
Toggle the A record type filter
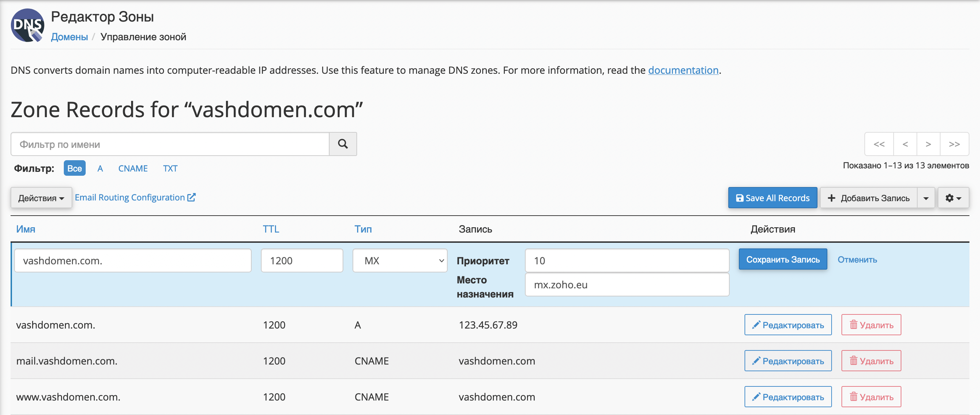(100, 168)
